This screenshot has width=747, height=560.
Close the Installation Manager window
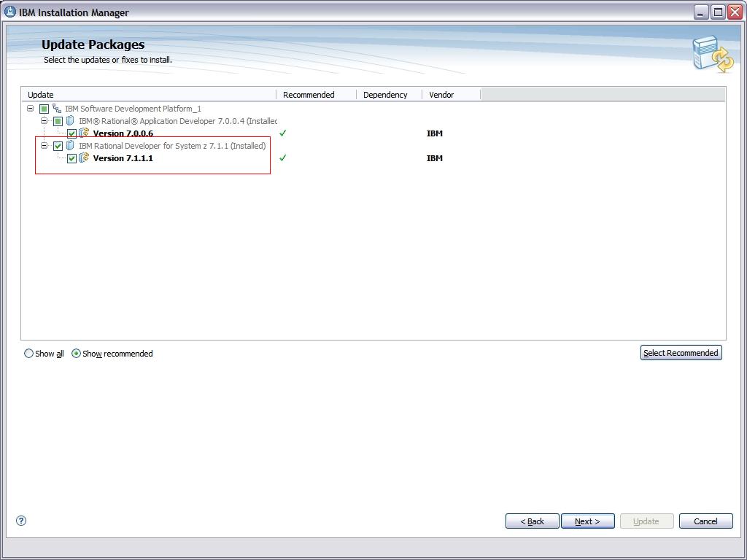coord(735,12)
